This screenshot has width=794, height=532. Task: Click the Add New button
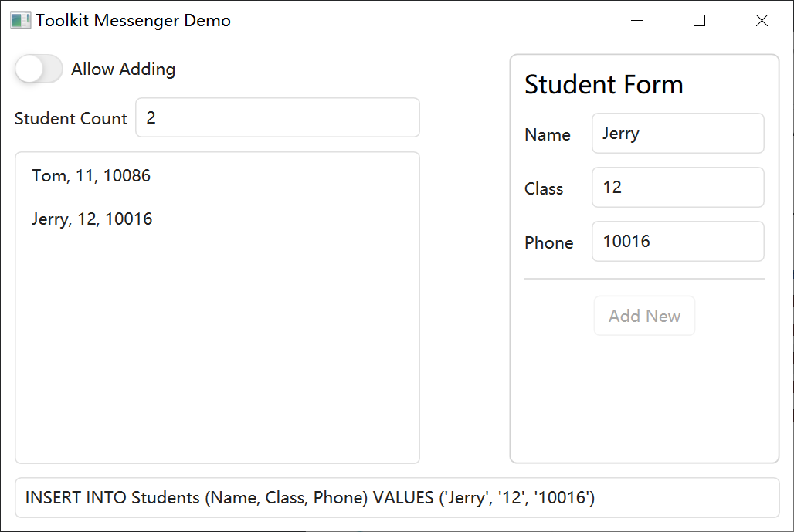click(x=644, y=316)
